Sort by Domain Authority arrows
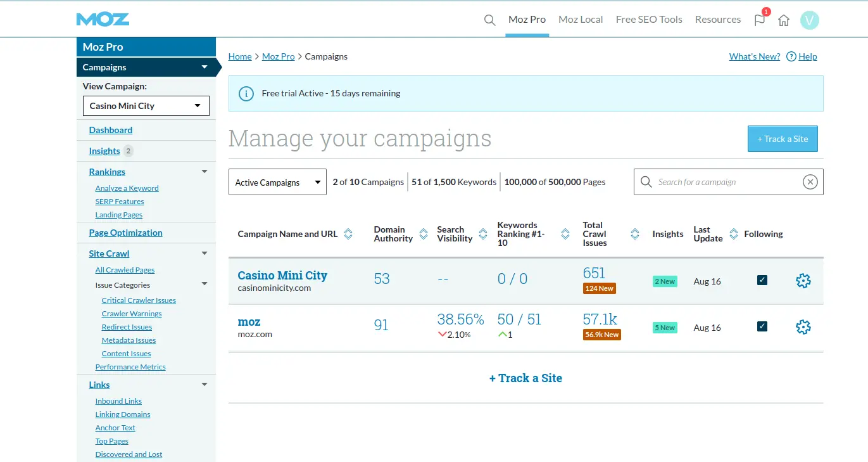 click(x=424, y=234)
